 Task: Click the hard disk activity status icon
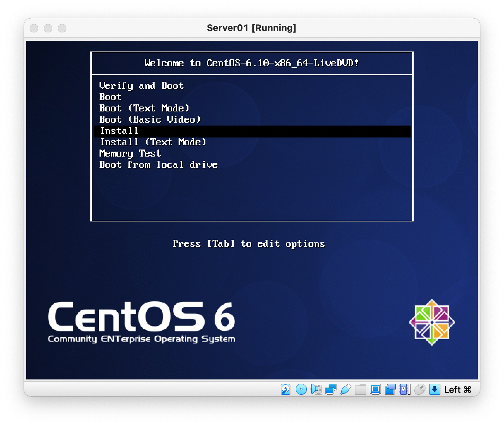pos(286,389)
